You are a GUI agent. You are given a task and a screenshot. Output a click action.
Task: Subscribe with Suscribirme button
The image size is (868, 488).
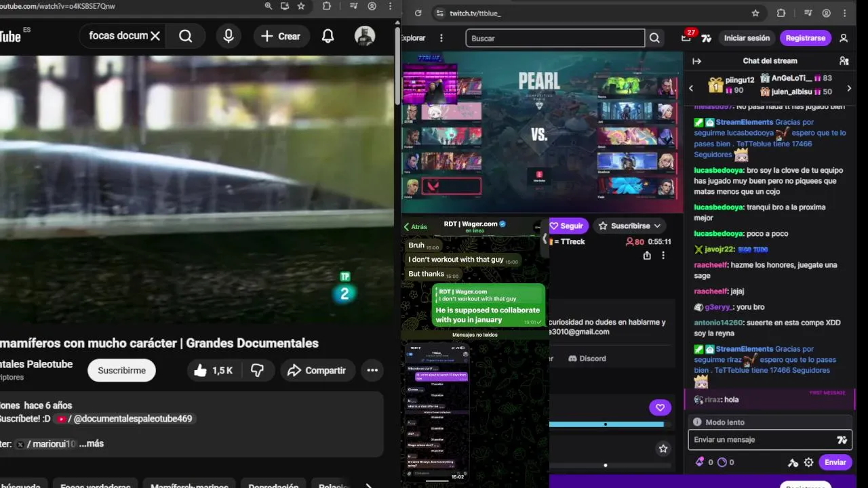point(121,371)
